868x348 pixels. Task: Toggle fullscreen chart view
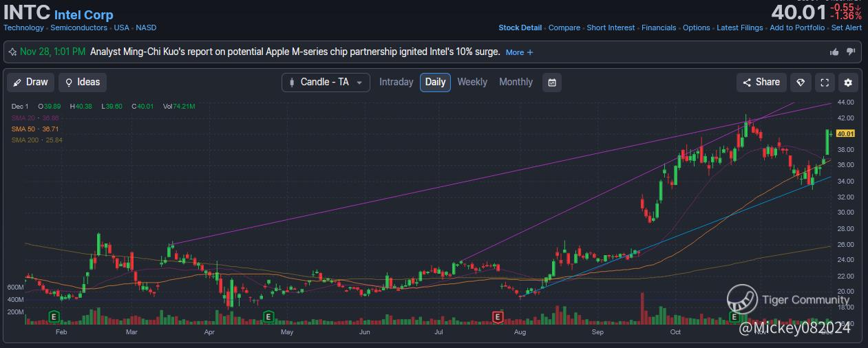825,83
